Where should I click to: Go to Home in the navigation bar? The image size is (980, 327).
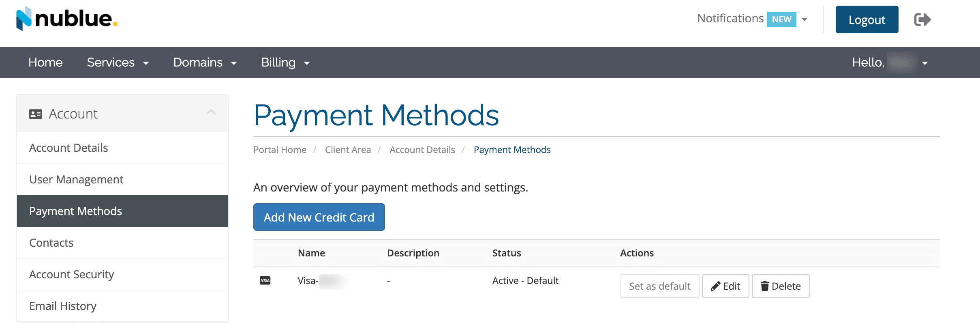tap(45, 62)
